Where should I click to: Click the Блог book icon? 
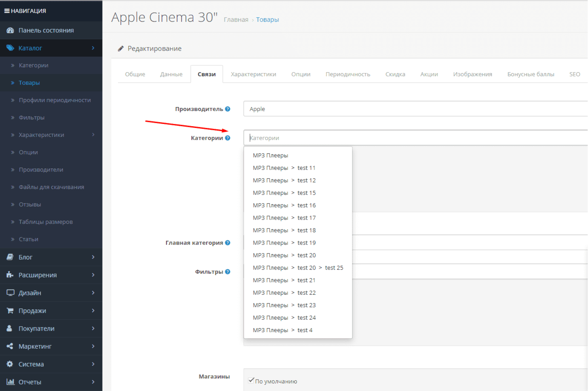(10, 257)
